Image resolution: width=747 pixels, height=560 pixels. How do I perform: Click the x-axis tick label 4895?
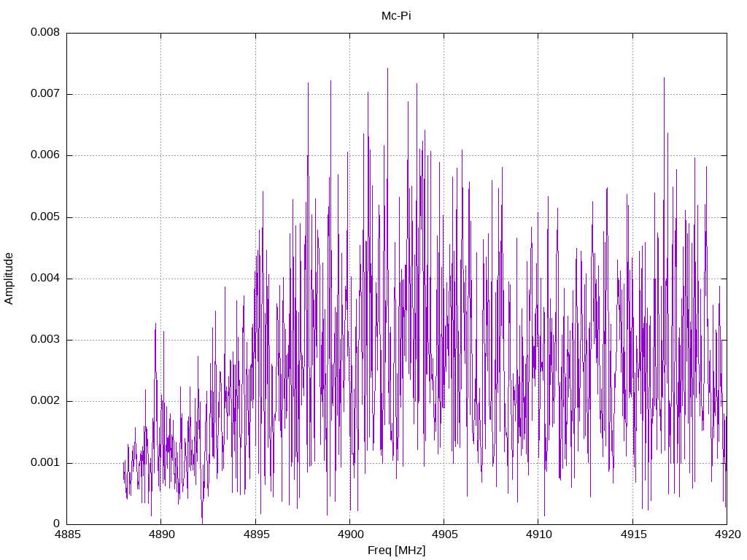pyautogui.click(x=256, y=534)
